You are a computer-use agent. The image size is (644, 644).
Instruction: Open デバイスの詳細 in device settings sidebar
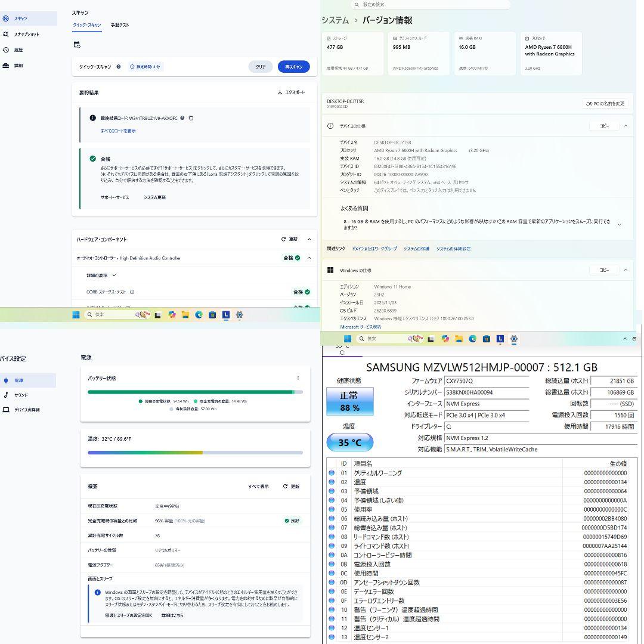(x=27, y=410)
